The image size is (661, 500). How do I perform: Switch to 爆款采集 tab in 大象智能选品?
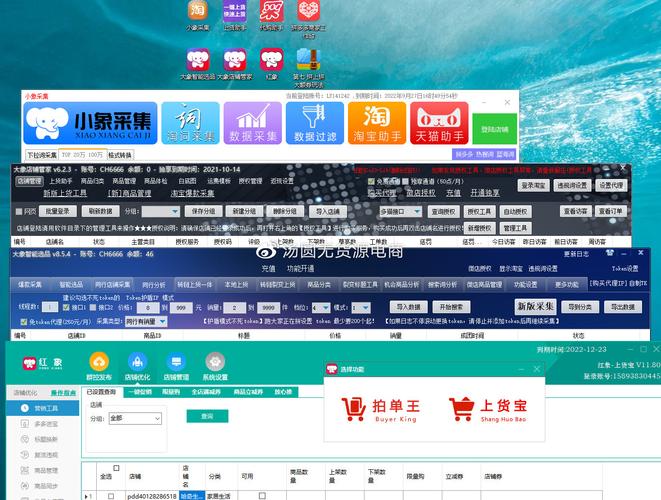tap(30, 285)
